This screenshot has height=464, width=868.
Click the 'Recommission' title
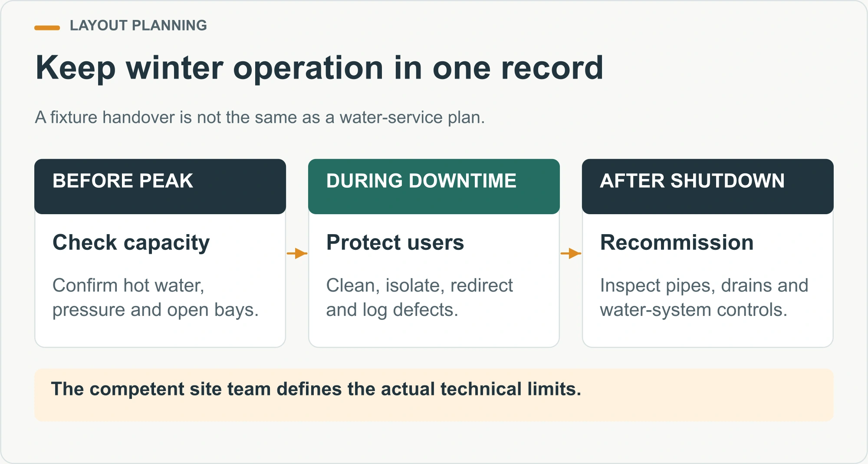(x=677, y=242)
